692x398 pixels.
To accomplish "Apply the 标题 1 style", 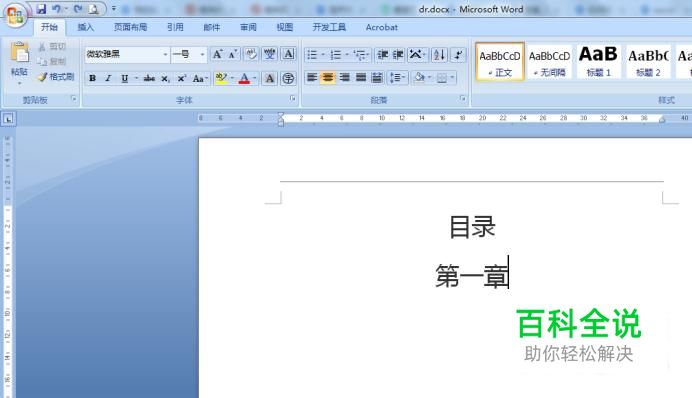I will 598,62.
